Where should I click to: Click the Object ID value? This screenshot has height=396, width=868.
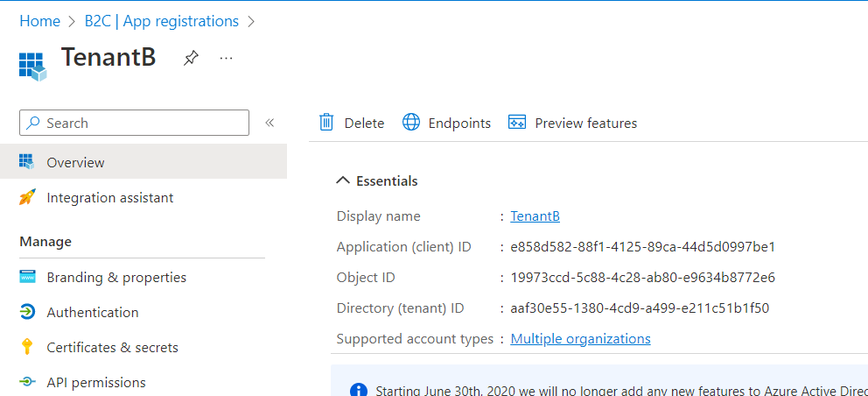point(643,278)
